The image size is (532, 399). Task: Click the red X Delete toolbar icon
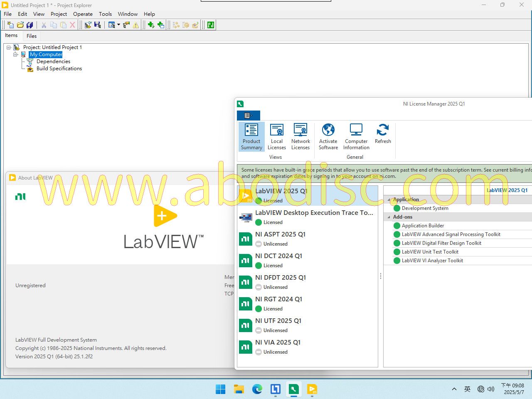72,25
